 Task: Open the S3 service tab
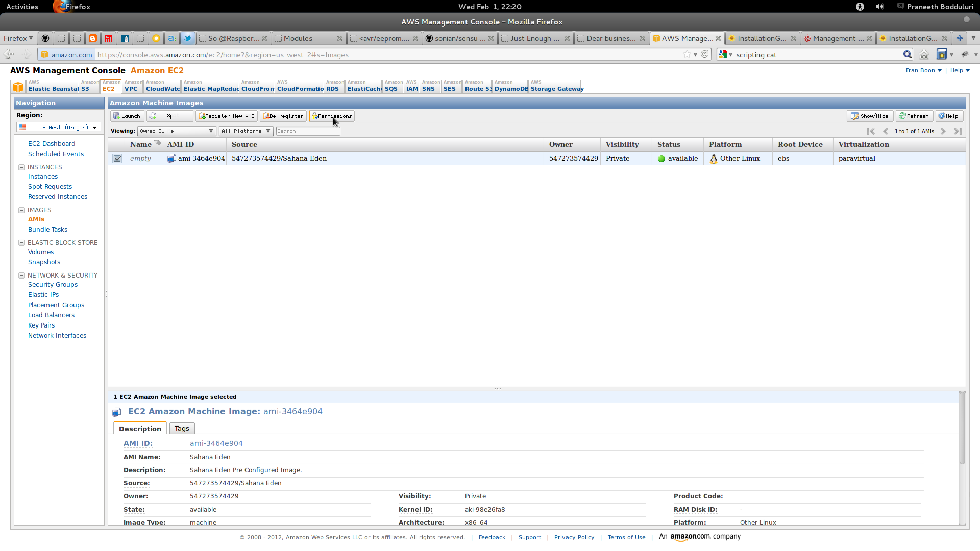[85, 88]
